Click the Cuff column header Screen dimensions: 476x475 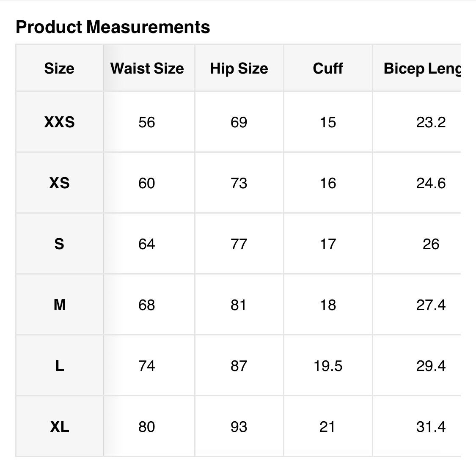pyautogui.click(x=328, y=69)
